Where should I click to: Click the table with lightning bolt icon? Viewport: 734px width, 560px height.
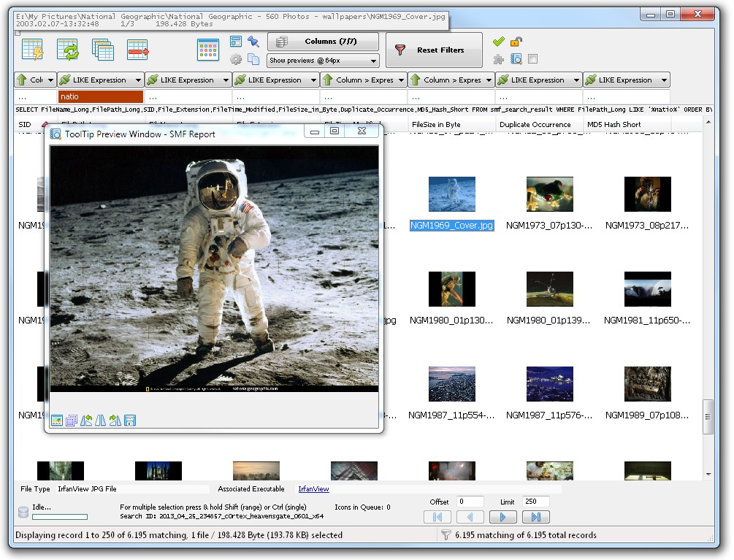pyautogui.click(x=33, y=50)
